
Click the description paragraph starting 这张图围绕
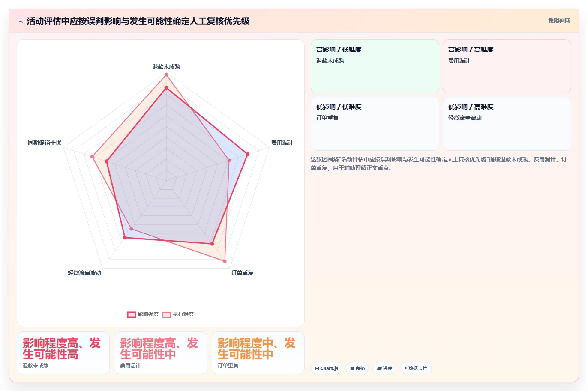[439, 164]
